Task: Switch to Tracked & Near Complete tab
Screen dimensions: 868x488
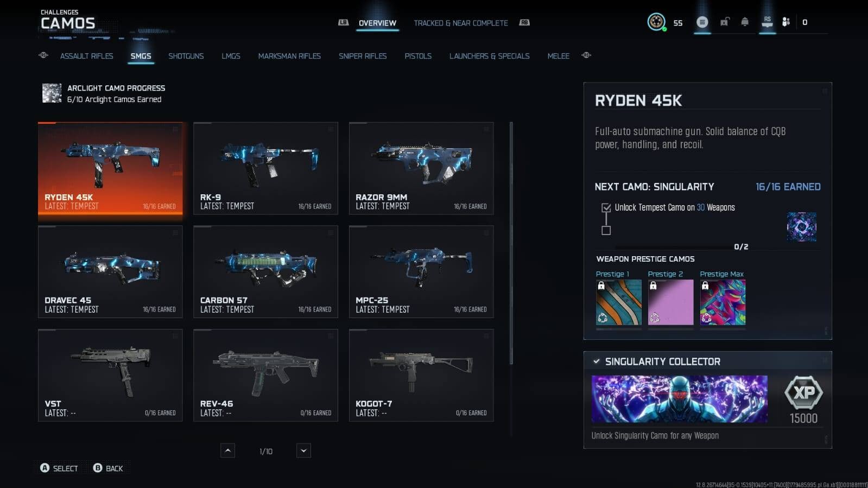Action: pos(461,23)
